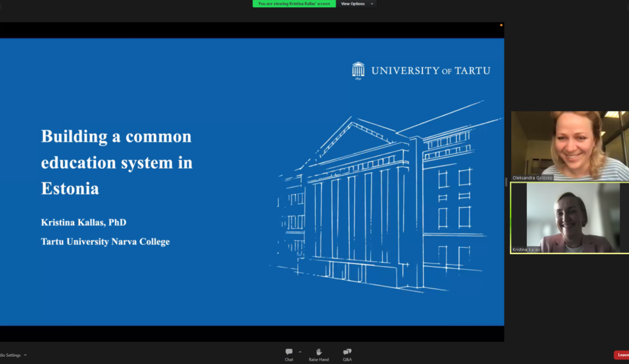Click the View Options menu label
Image resolution: width=629 pixels, height=364 pixels.
(x=353, y=4)
